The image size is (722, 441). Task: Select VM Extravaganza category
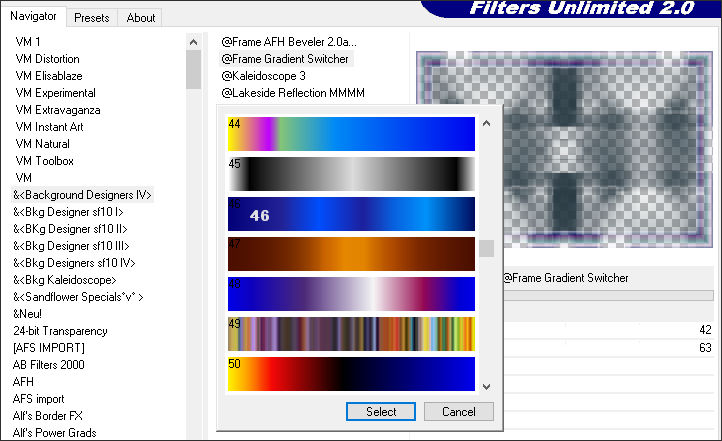[58, 110]
